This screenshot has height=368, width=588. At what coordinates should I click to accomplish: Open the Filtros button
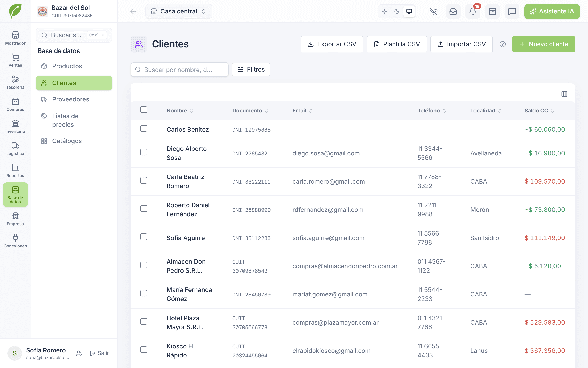tap(251, 70)
